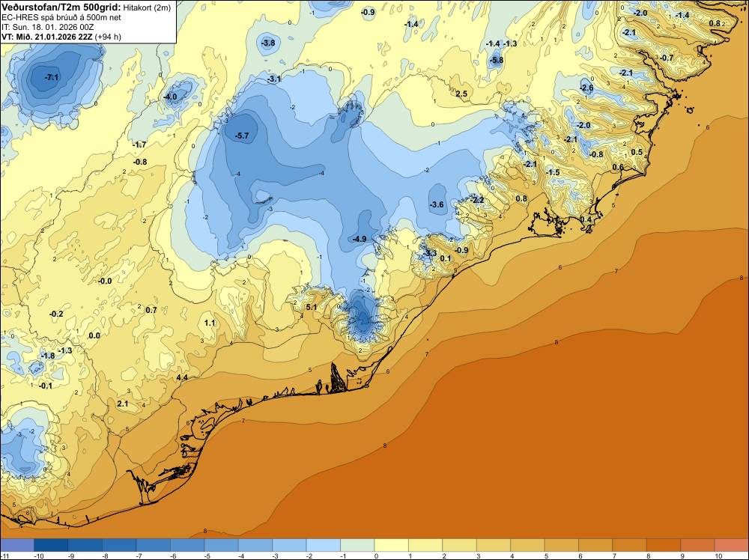This screenshot has height=560, width=749.
Task: Click the -1.7 temperature label
Action: pos(139,144)
